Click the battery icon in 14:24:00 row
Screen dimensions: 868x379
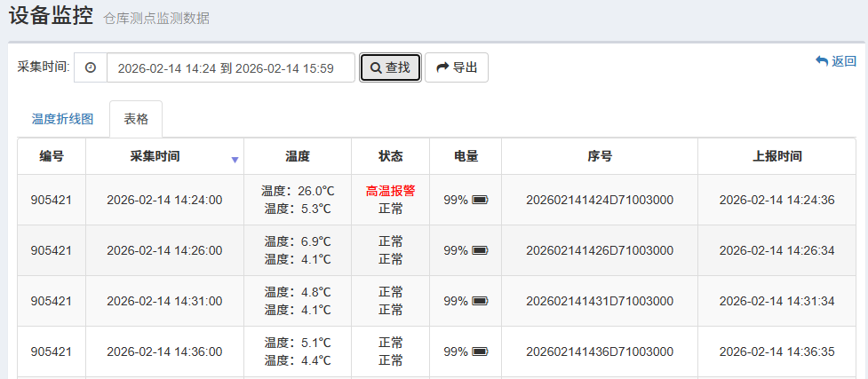(480, 201)
